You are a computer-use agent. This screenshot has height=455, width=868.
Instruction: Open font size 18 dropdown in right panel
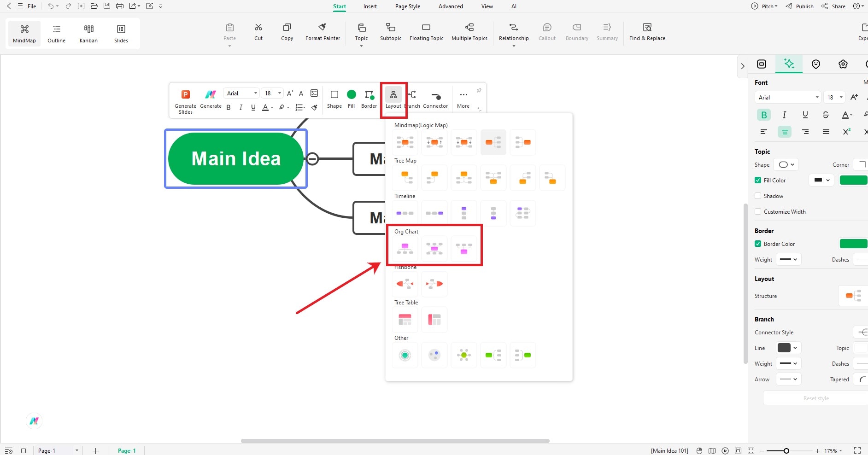click(x=834, y=97)
